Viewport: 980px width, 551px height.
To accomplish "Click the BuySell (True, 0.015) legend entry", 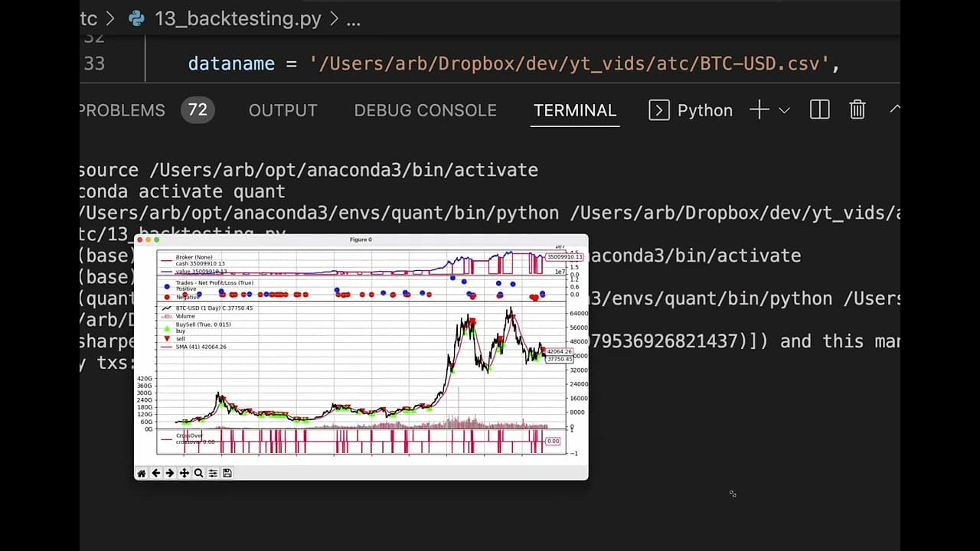I will [203, 324].
